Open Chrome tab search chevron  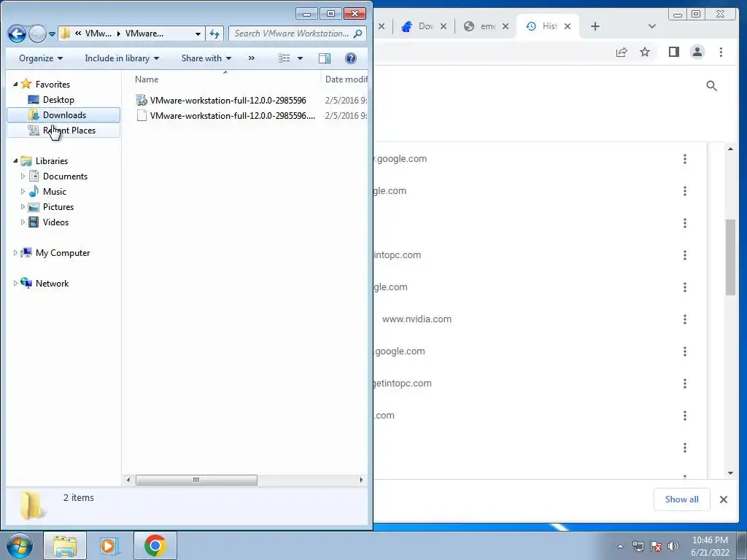coord(652,26)
